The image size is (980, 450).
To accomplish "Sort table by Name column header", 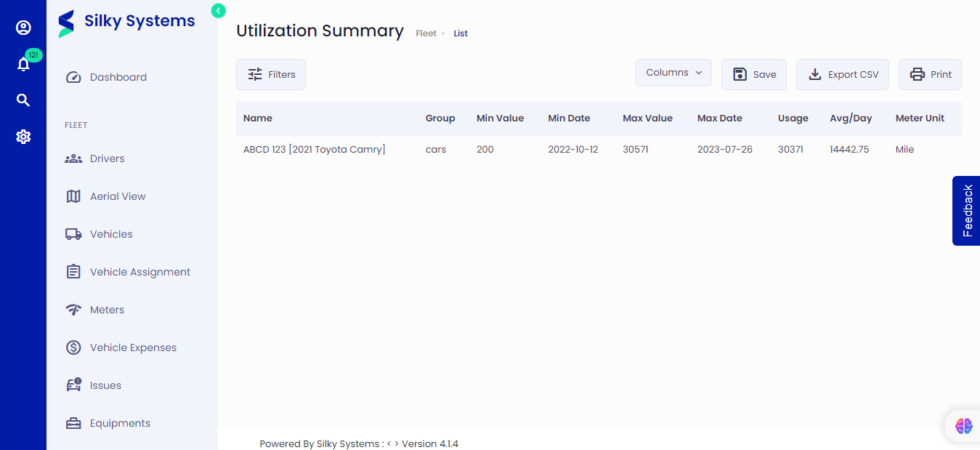I will tap(258, 118).
